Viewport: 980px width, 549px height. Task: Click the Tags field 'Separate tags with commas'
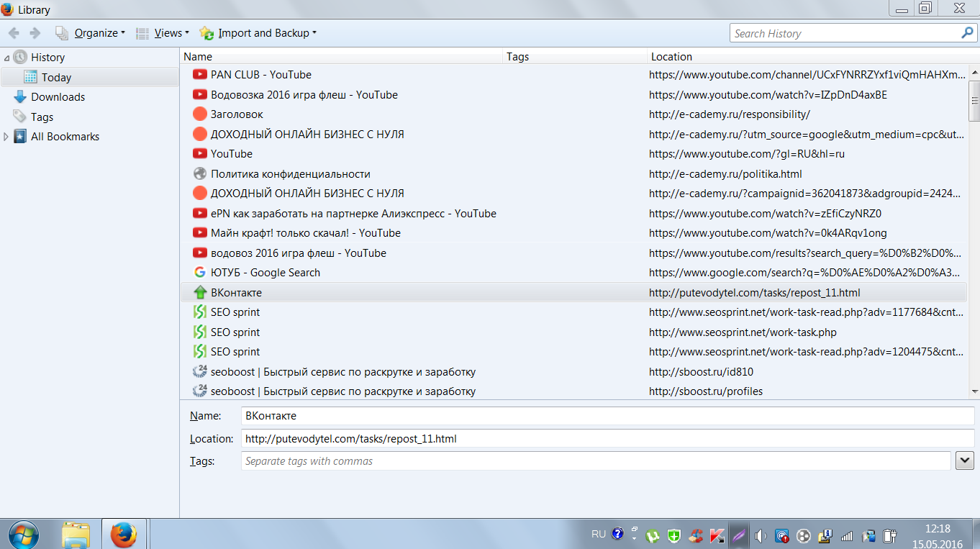(x=596, y=461)
